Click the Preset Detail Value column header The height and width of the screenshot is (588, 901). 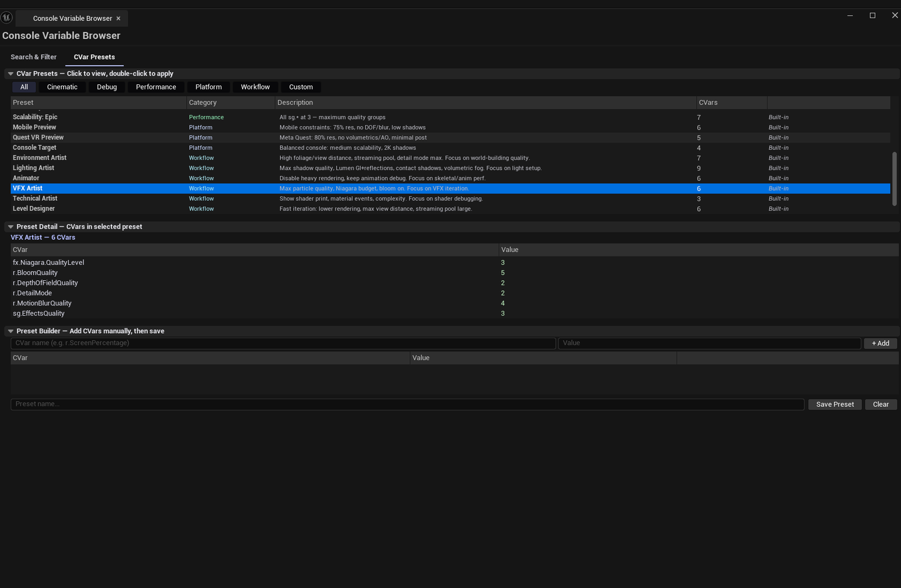pos(699,250)
